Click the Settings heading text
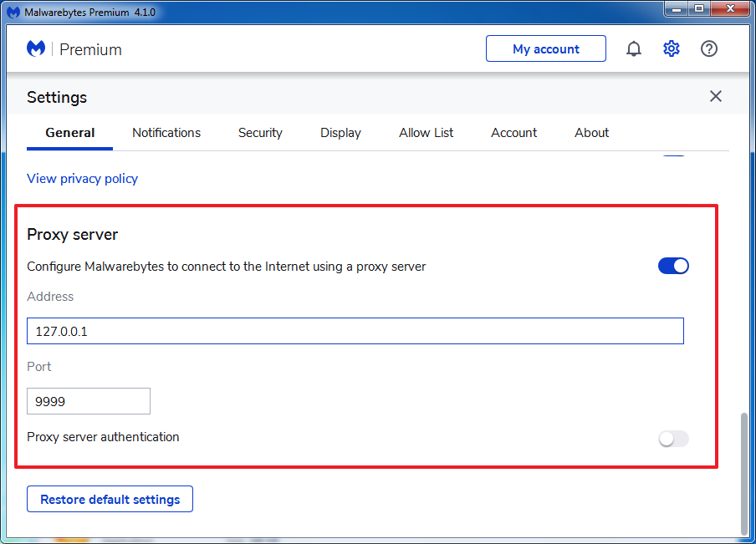 [57, 97]
